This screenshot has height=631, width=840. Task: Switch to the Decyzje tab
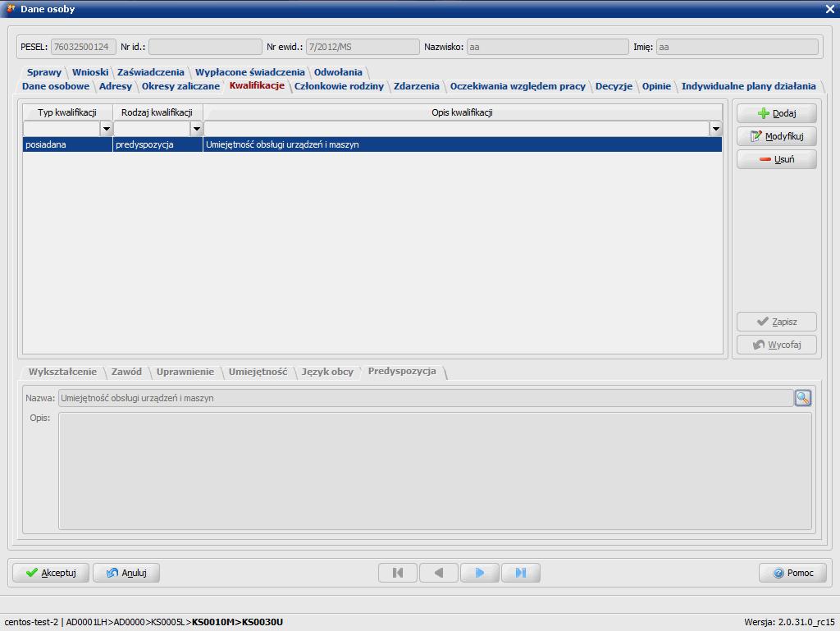click(614, 85)
